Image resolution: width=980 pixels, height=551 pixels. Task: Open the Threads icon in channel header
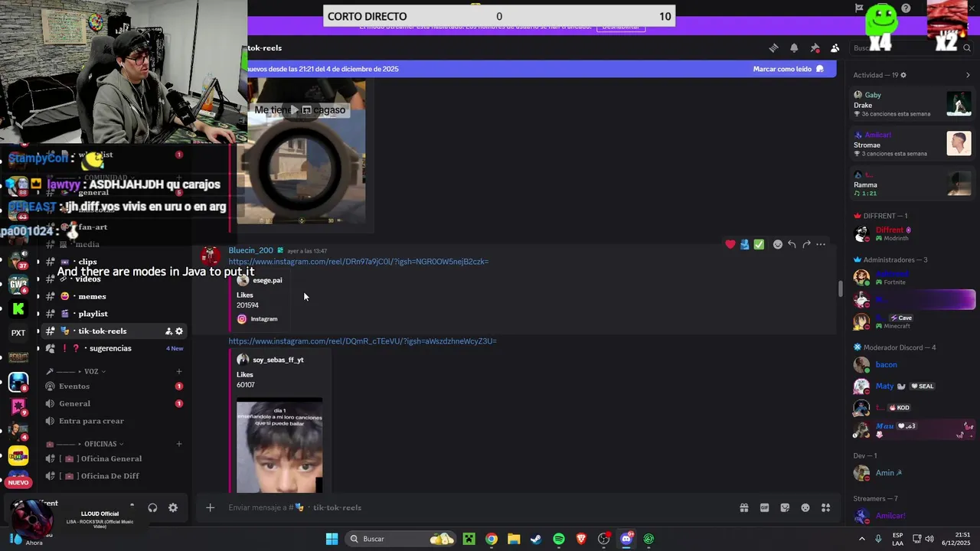click(x=773, y=47)
